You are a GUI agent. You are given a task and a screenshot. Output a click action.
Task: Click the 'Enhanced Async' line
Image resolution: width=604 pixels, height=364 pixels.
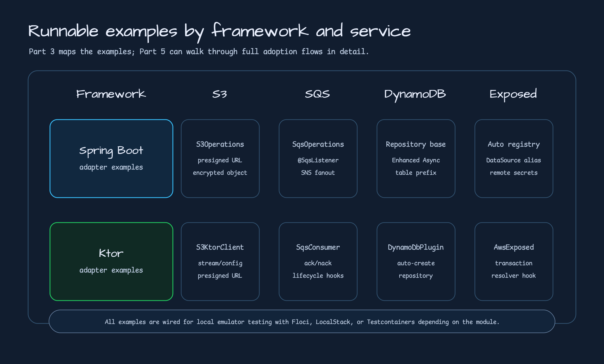pyautogui.click(x=416, y=160)
